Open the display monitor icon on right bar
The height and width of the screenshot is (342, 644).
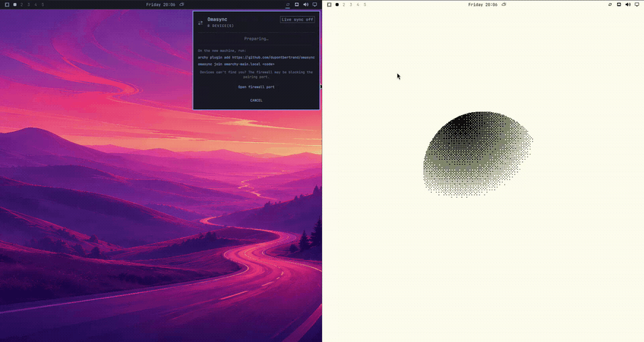click(x=637, y=4)
